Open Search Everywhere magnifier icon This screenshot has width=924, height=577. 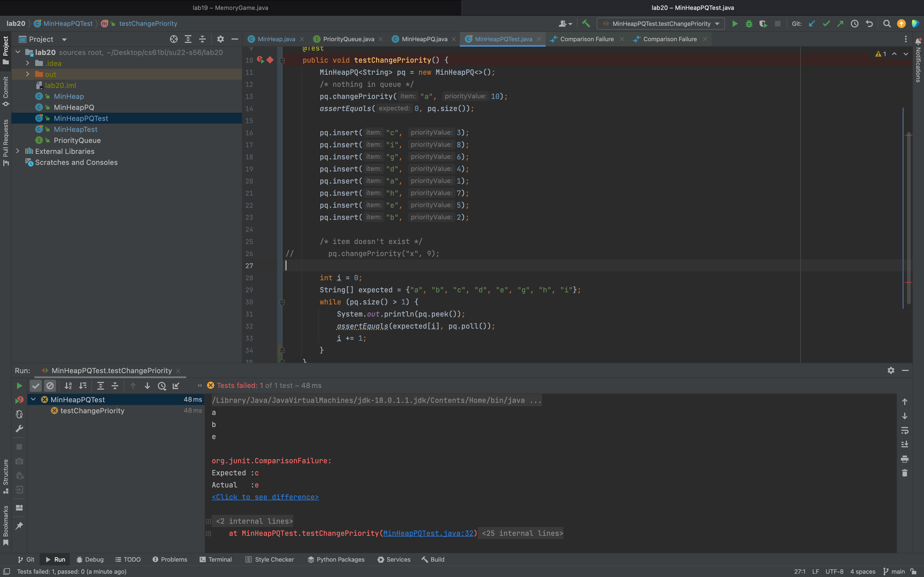(x=887, y=24)
